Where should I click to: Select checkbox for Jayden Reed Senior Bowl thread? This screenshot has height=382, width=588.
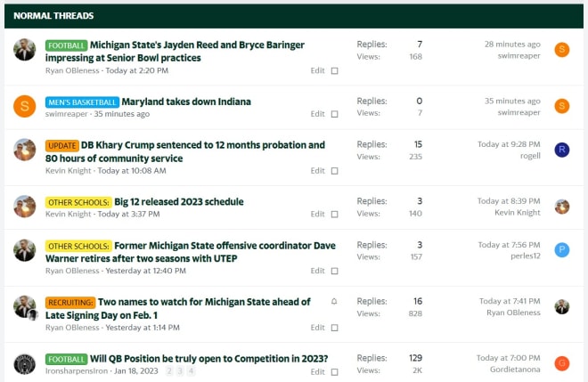tap(334, 71)
